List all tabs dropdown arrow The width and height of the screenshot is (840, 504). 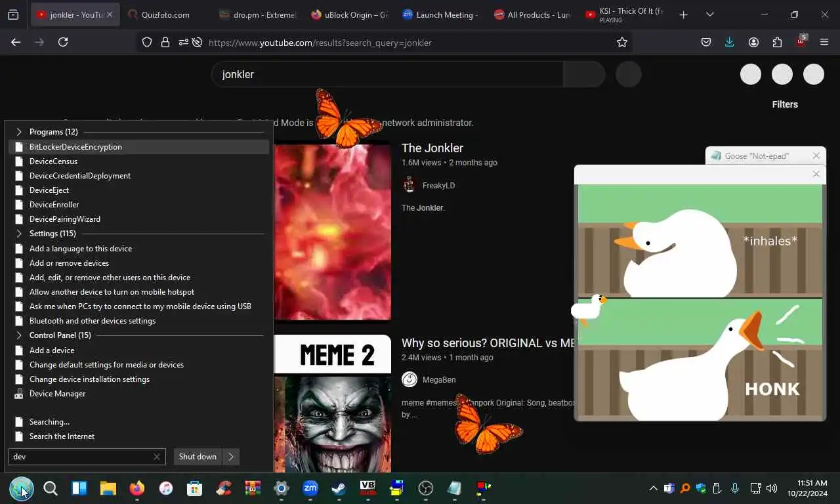(x=709, y=14)
